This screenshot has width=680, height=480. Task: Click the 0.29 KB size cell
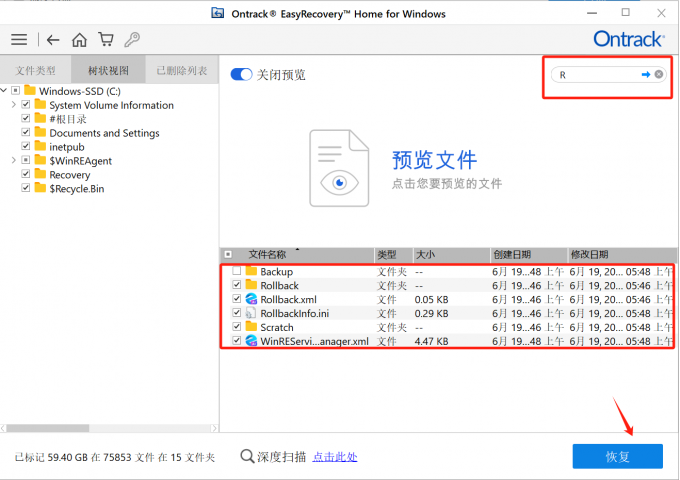pos(432,313)
